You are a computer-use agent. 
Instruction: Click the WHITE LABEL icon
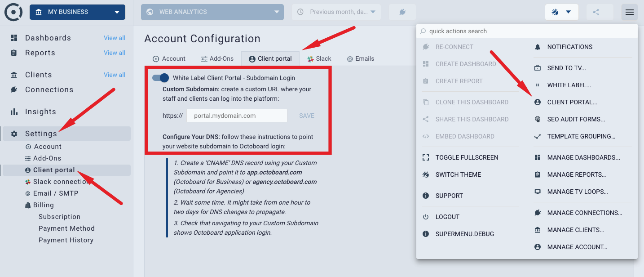538,85
